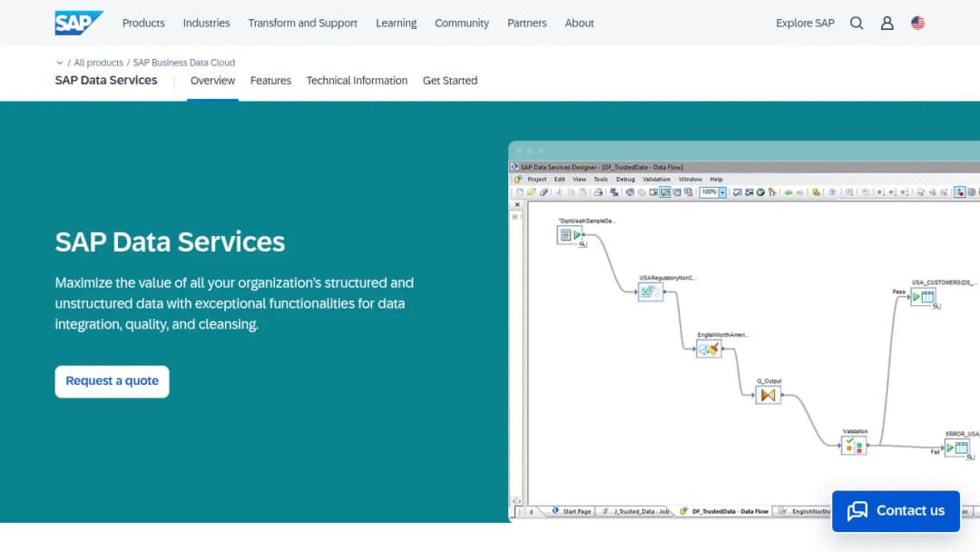Viewport: 980px width, 552px height.
Task: Open the Tools menu in Designer
Action: (x=601, y=180)
